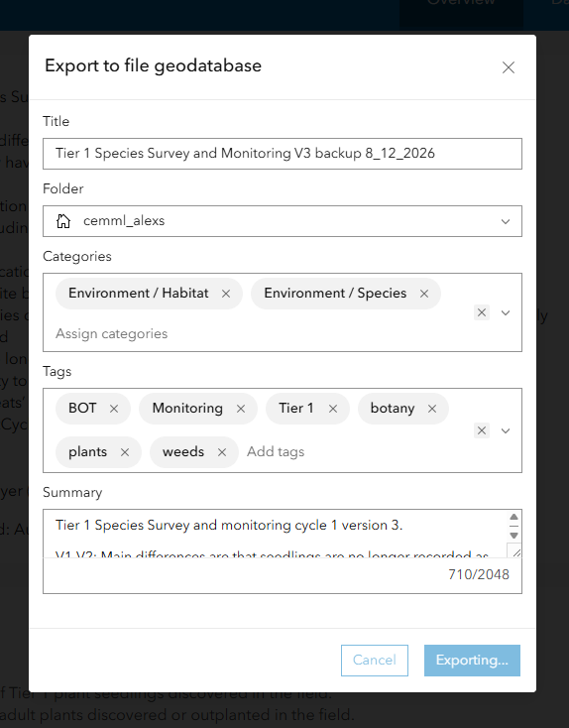569x728 pixels.
Task: Remove the BOT tag
Action: tap(114, 409)
